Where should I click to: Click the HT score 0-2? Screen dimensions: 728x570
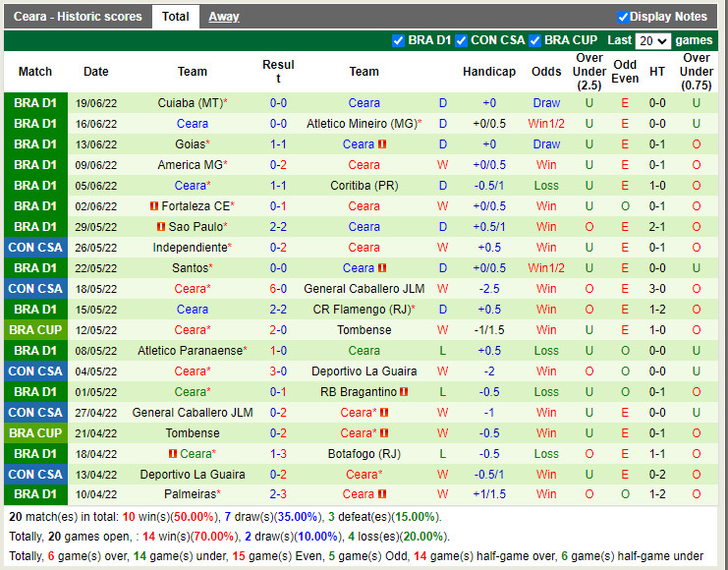coord(657,475)
